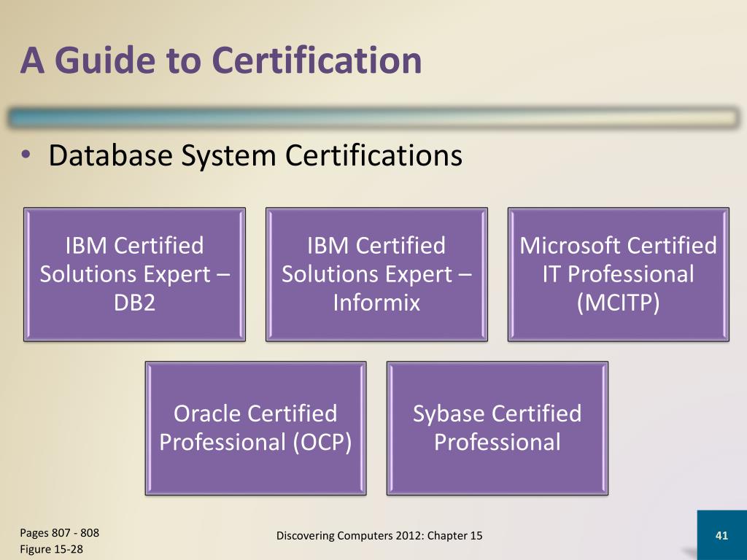Click the IBM Certified Solutions Expert – Informix box
This screenshot has width=747, height=560.
click(x=376, y=274)
